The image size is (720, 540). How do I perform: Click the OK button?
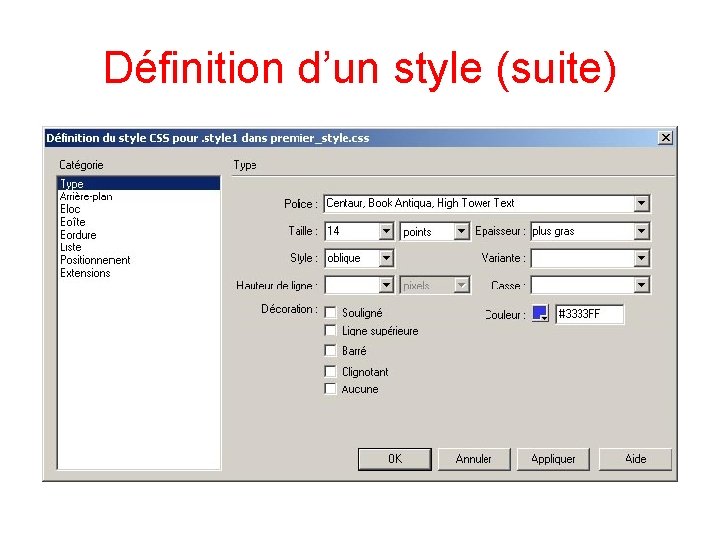point(395,459)
